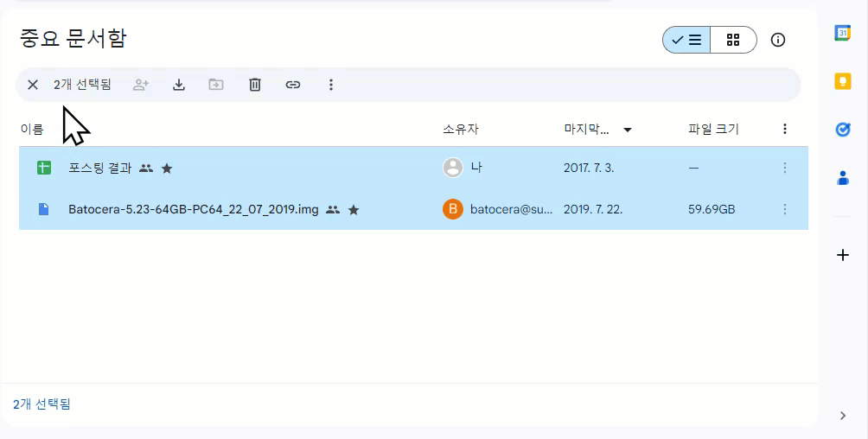The width and height of the screenshot is (868, 439).
Task: Click the owner name 나
Action: click(476, 167)
